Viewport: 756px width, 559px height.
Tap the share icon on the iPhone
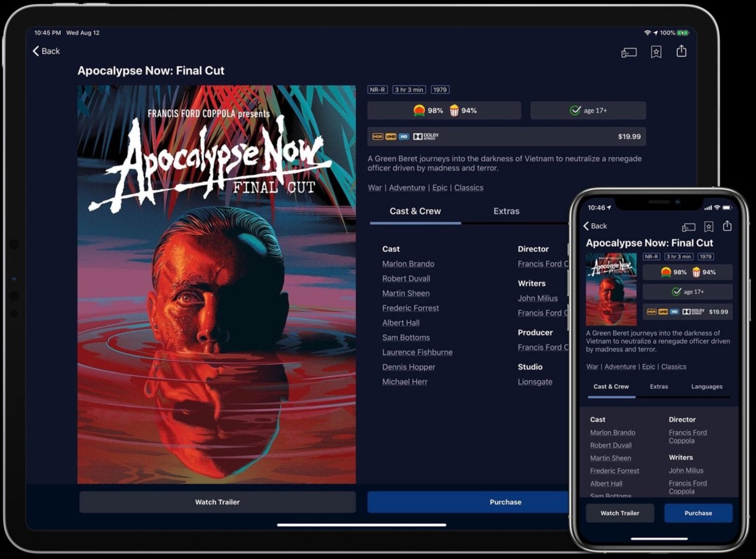tap(727, 226)
